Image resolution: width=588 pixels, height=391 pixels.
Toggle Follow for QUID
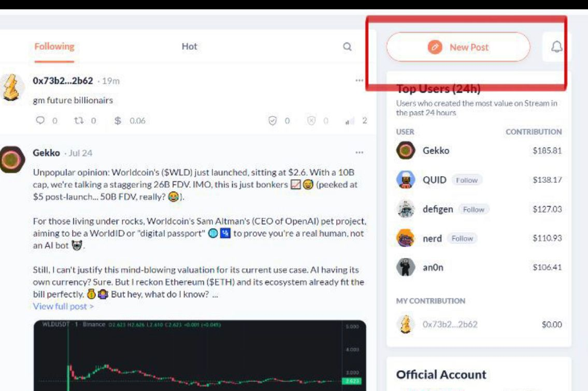point(466,180)
